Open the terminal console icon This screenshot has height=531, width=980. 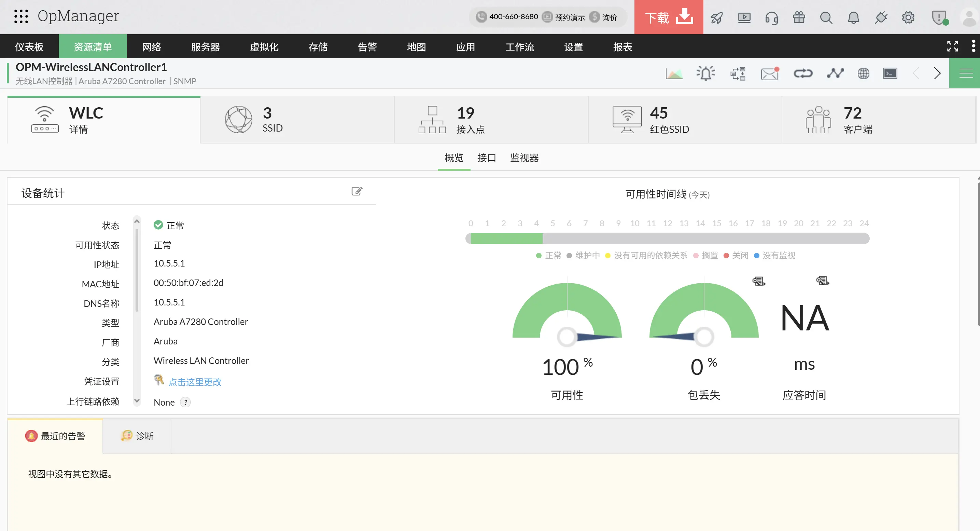tap(890, 73)
